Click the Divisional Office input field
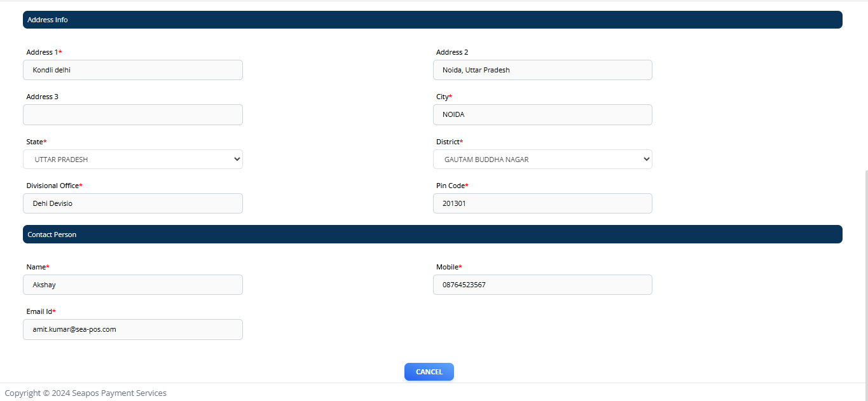This screenshot has height=401, width=868. [x=132, y=203]
